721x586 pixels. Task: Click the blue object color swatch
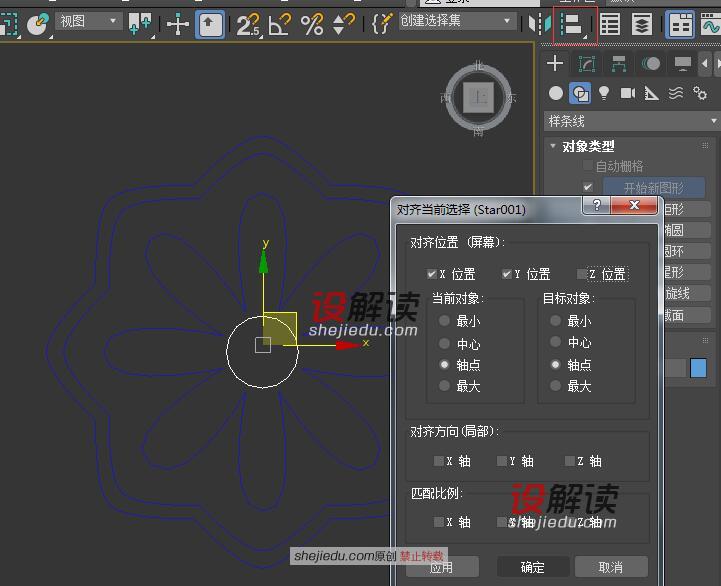(698, 368)
